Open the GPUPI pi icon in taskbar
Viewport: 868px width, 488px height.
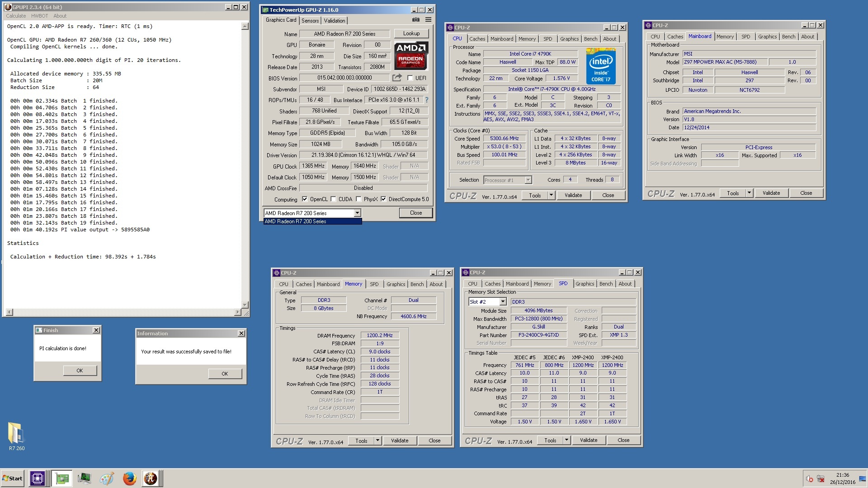coord(151,478)
